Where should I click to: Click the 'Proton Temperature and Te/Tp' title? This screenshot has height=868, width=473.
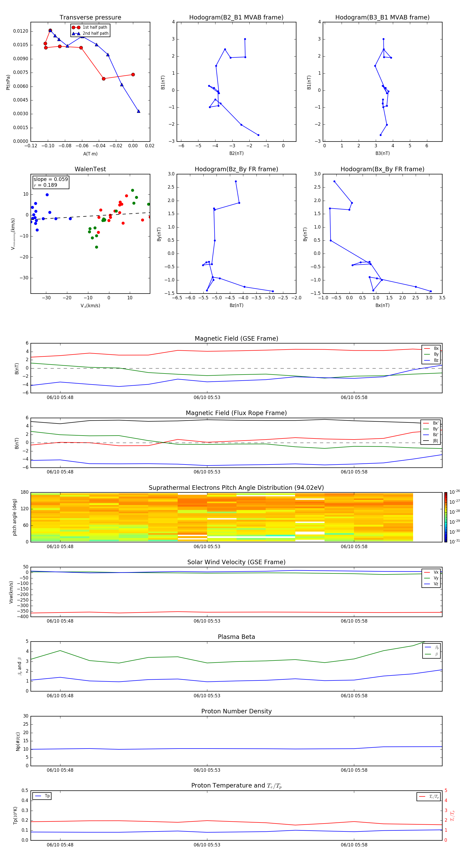click(x=236, y=786)
